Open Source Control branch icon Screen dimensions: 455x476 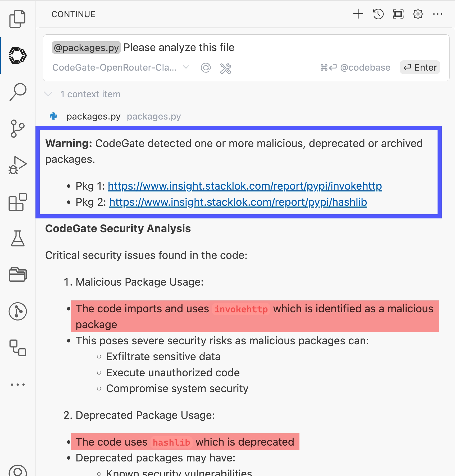click(x=17, y=129)
